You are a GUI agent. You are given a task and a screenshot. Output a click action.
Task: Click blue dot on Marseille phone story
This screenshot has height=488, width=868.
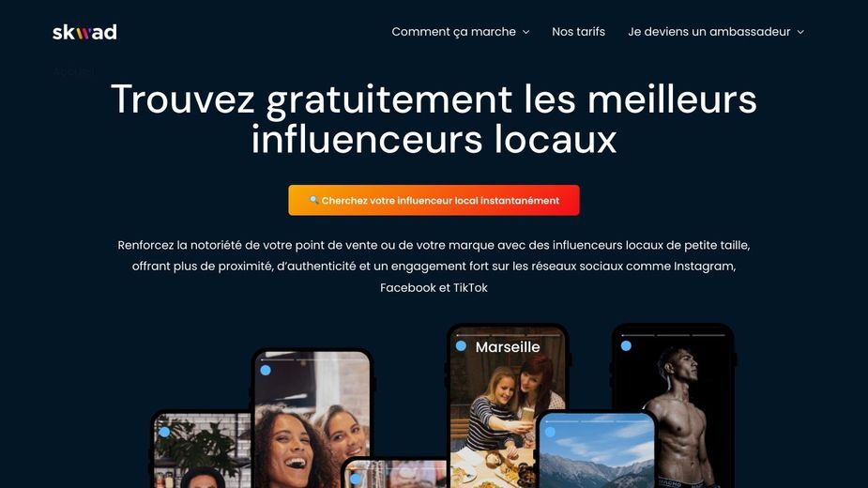click(x=461, y=346)
